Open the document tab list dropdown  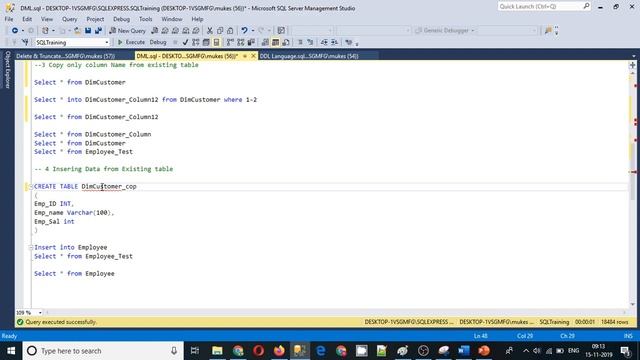click(x=633, y=56)
